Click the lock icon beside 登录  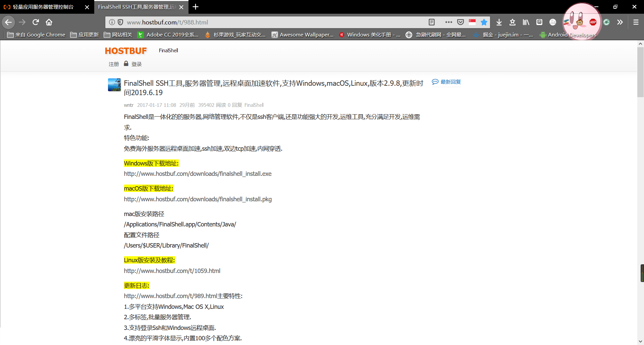click(x=126, y=64)
